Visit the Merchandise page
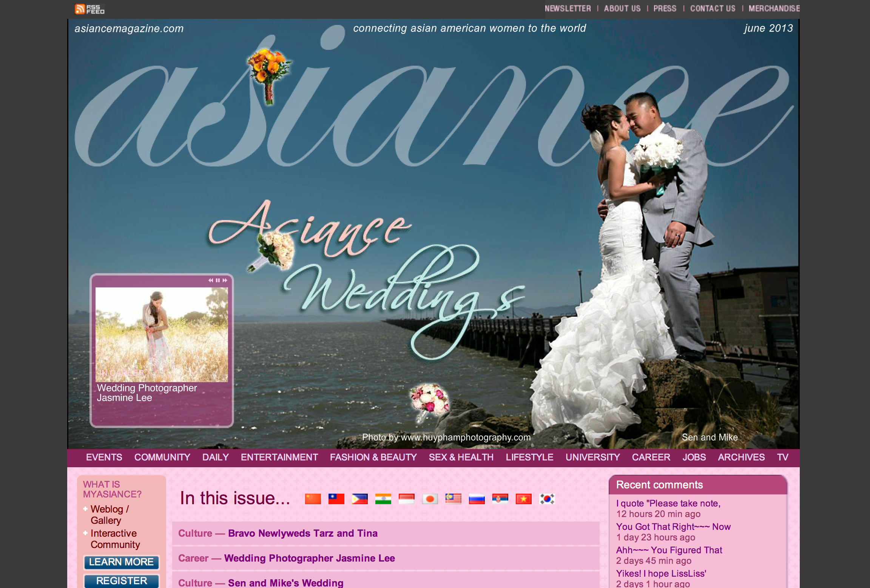 click(x=774, y=8)
